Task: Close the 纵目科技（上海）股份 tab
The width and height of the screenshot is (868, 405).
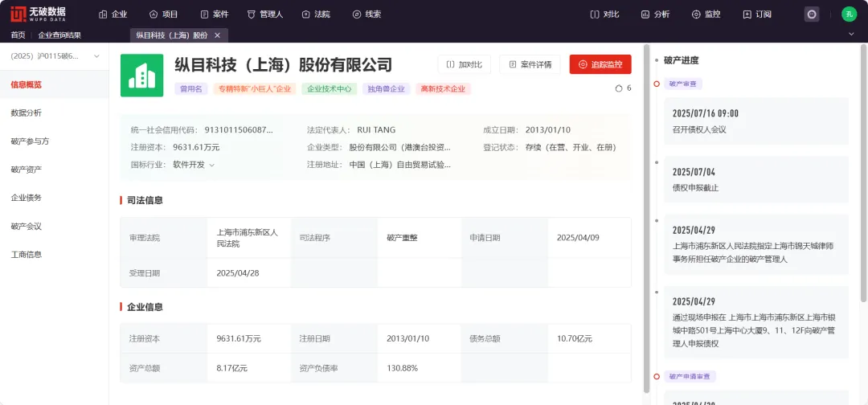Action: [218, 35]
